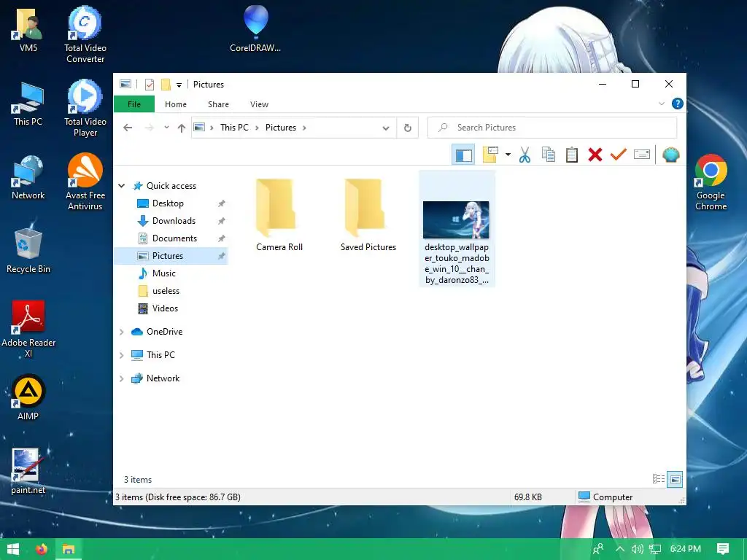
Task: Expand the ribbon with the chevron
Action: (x=661, y=104)
